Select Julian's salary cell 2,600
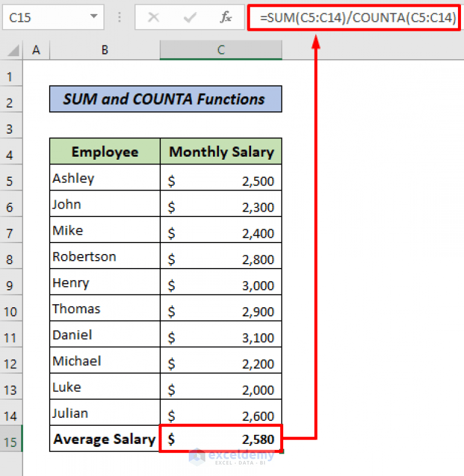The image size is (464, 476). [x=221, y=412]
